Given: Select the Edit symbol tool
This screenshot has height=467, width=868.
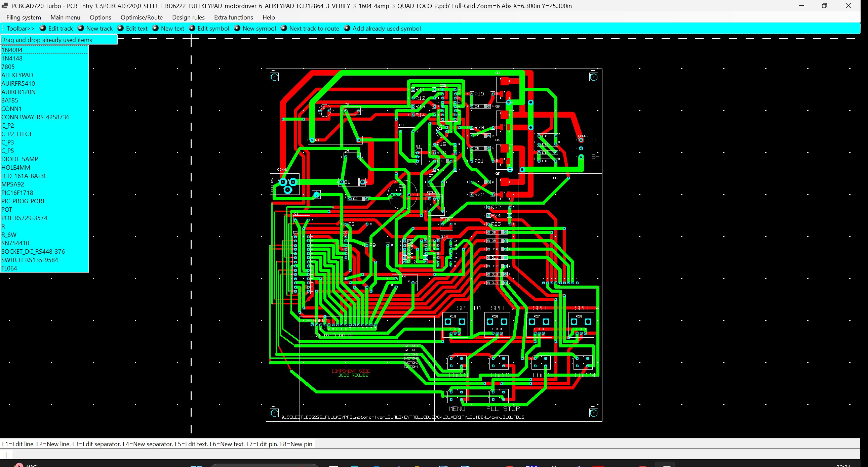Looking at the screenshot, I should pyautogui.click(x=213, y=28).
